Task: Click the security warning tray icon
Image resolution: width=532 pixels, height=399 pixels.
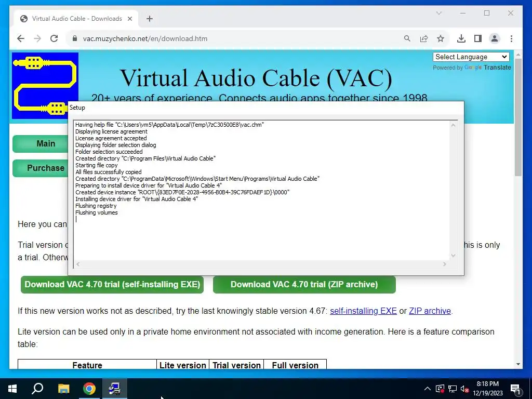Action: click(x=440, y=389)
